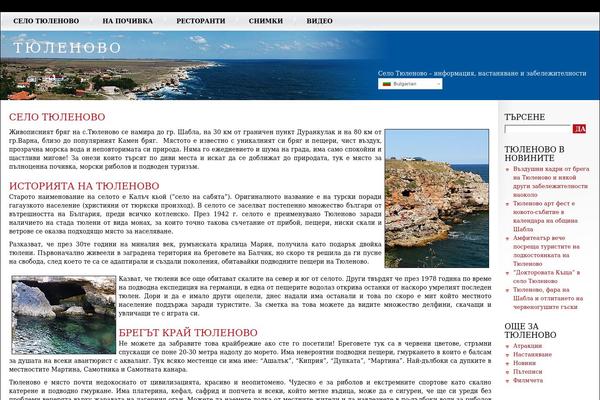600x400 pixels.
Task: Click the ТЮЛЕНОВО site title in header
Action: click(x=67, y=48)
